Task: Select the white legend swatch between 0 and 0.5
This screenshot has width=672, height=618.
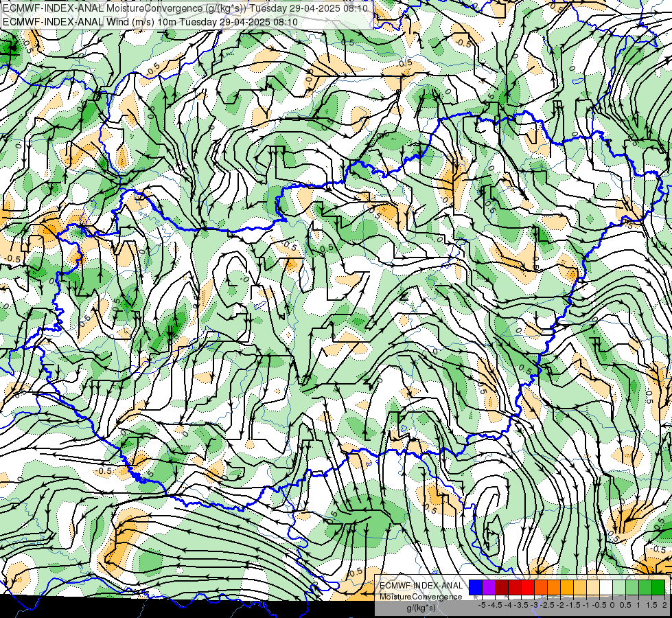Action: coord(606,587)
